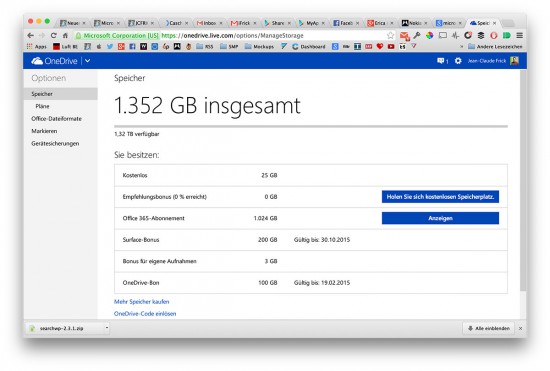Switch to the Nokia browser tab
This screenshot has height=371, width=550.
point(414,23)
